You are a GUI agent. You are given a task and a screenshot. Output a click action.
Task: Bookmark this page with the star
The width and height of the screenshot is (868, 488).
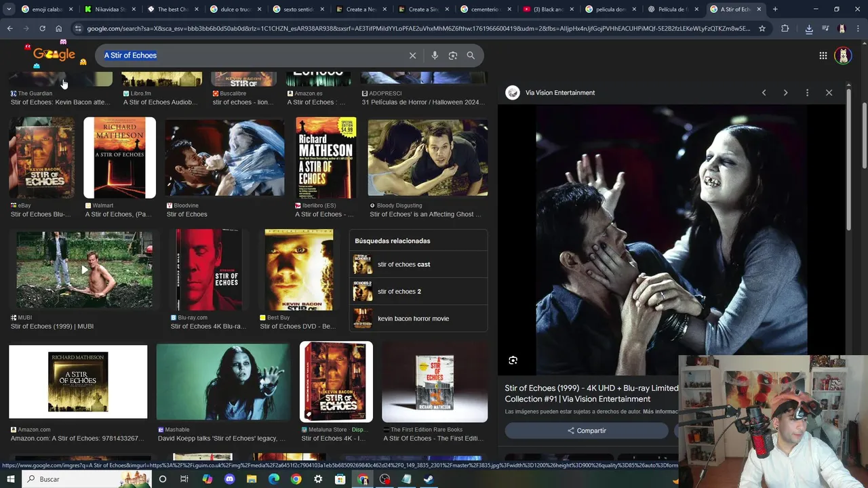(x=762, y=28)
